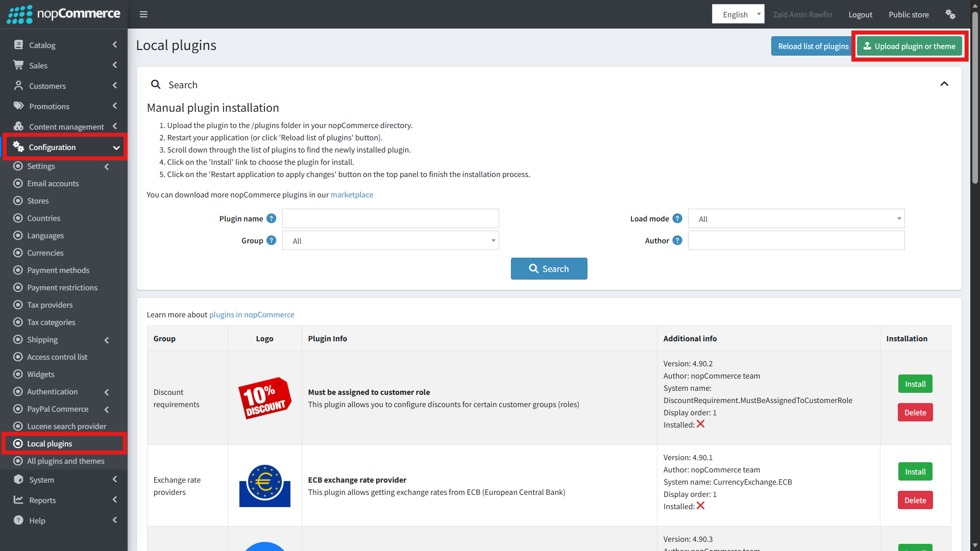Install the Must be assigned to customer role plugin
This screenshot has height=551, width=980.
(x=915, y=384)
